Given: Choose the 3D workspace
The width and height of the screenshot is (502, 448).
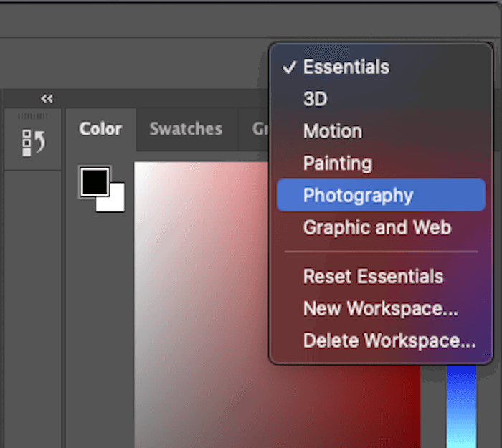Looking at the screenshot, I should pyautogui.click(x=381, y=99).
